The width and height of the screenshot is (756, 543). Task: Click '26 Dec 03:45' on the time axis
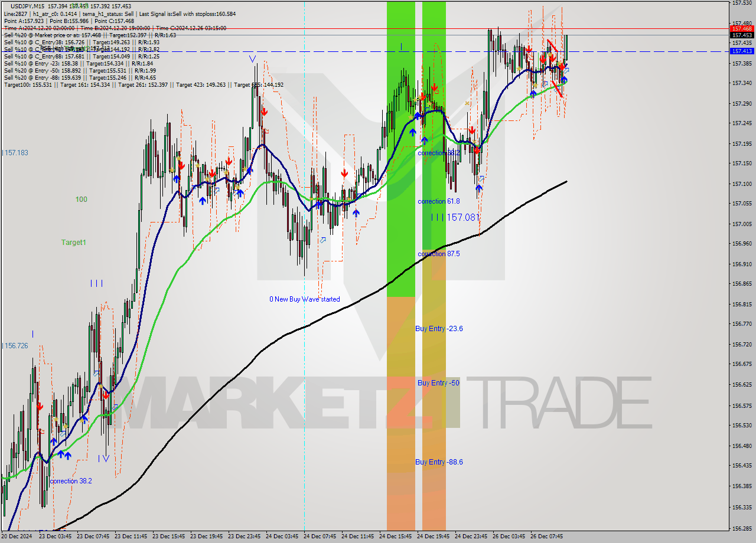509,537
